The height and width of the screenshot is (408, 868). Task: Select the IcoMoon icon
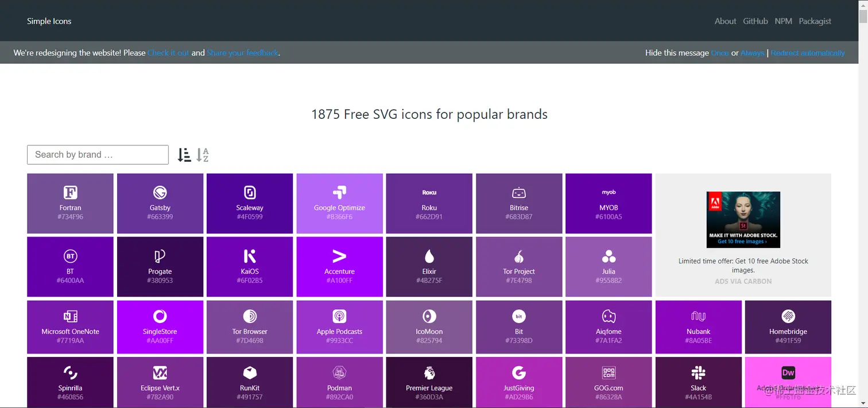(429, 316)
